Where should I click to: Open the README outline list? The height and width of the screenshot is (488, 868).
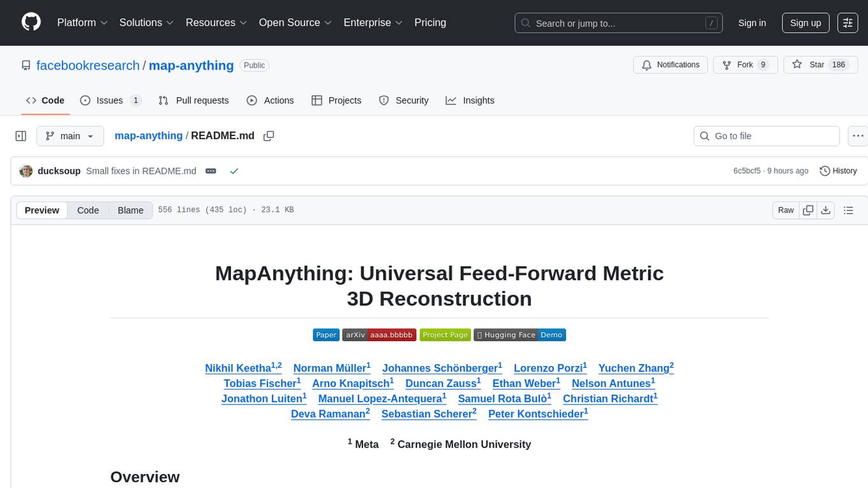(848, 210)
